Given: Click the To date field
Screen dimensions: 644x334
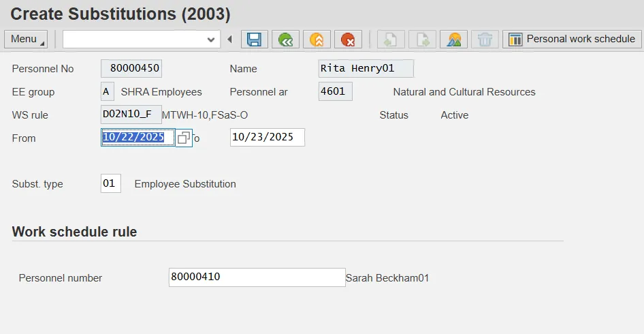Looking at the screenshot, I should tap(267, 138).
